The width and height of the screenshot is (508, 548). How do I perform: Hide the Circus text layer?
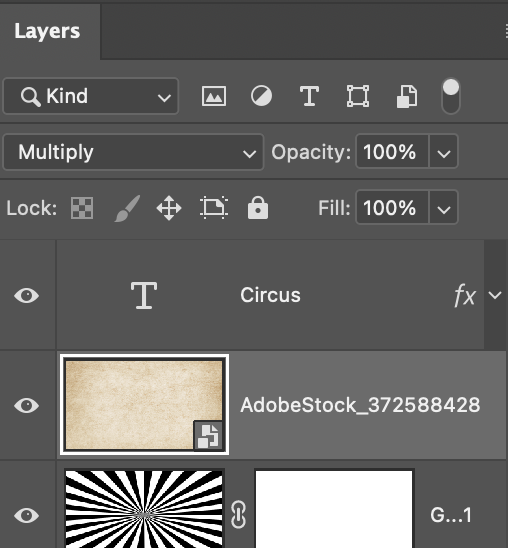[x=27, y=296]
